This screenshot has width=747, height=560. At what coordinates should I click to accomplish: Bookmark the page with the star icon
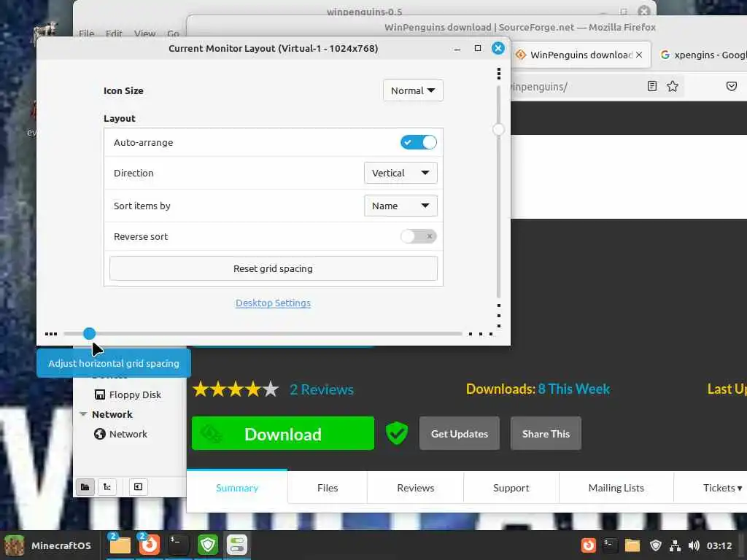click(x=672, y=86)
